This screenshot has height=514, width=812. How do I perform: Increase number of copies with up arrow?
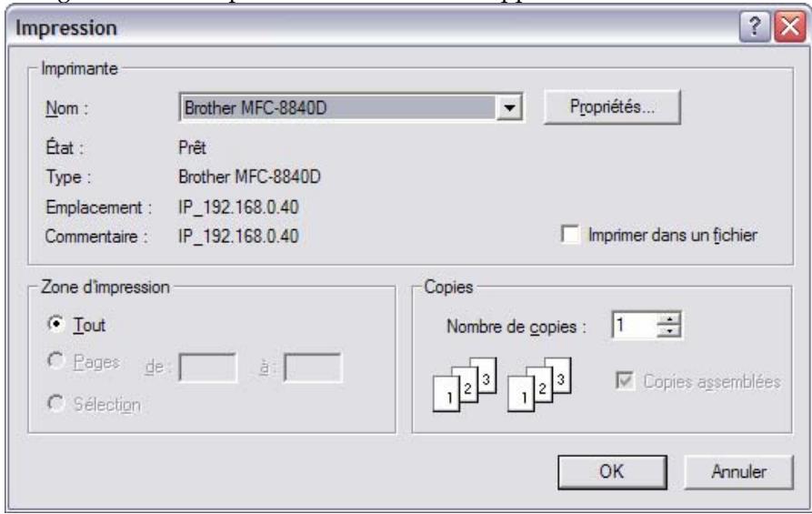(x=669, y=319)
